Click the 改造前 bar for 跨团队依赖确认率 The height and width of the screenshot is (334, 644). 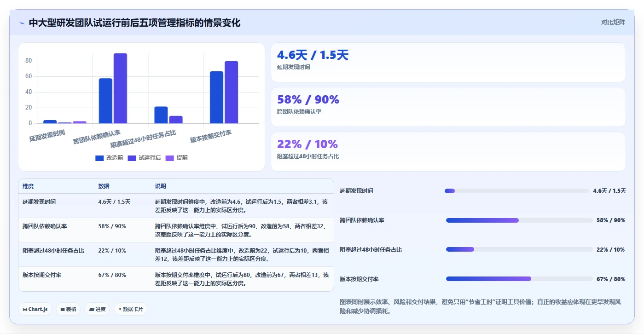(105, 101)
